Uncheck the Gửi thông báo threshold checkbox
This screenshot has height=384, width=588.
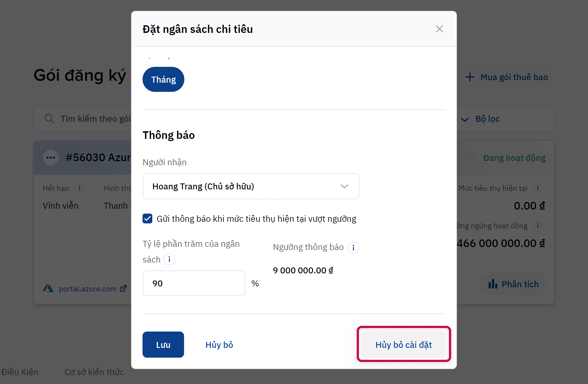tap(147, 218)
